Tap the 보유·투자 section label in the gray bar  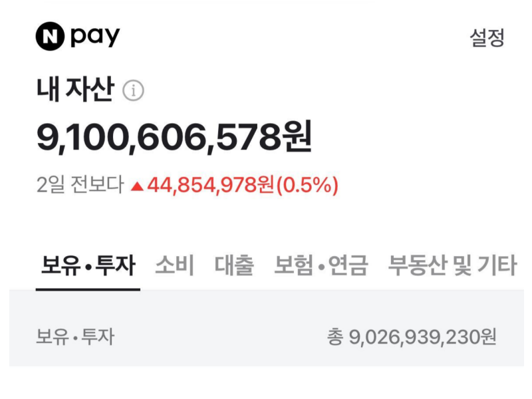coord(75,337)
